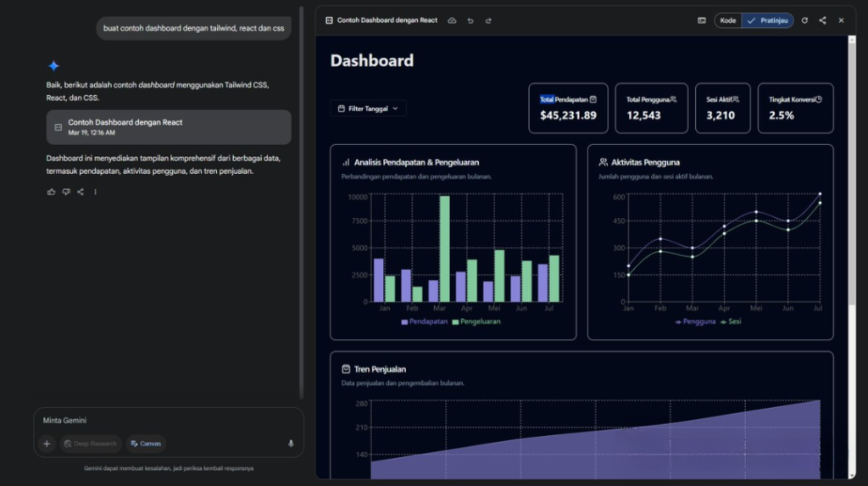
Task: Click the redo arrow in canvas header
Action: [488, 20]
